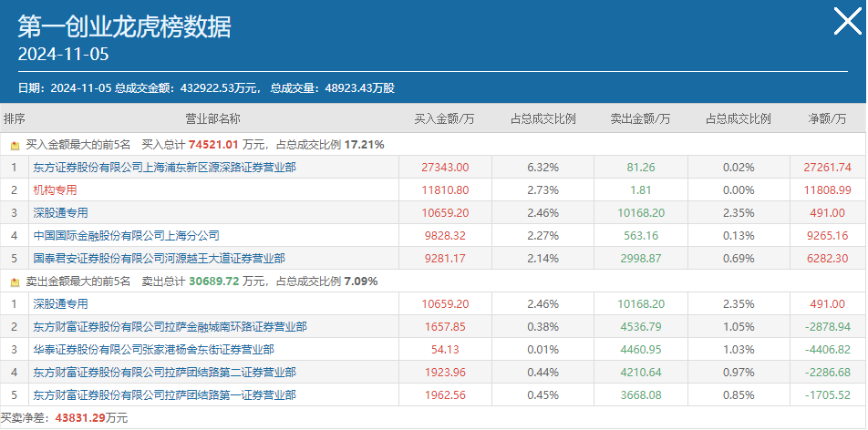
Task: Click sell amount 4460.95
Action: [641, 350]
